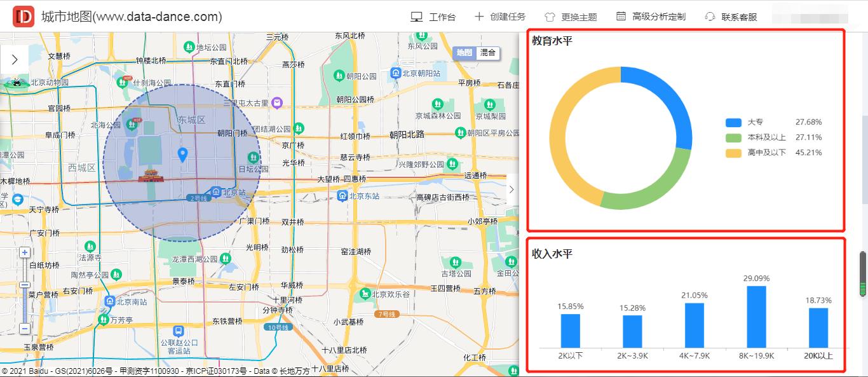Click the headset icon for 联系客服
The image size is (868, 377).
click(x=710, y=16)
